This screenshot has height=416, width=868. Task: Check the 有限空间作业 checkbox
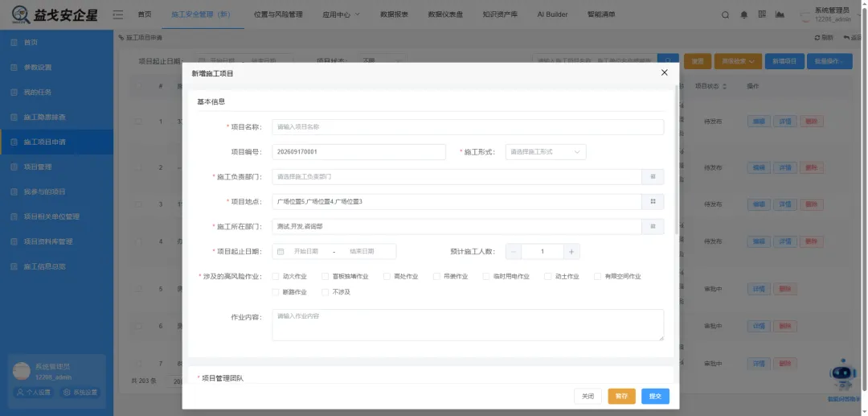click(x=597, y=277)
